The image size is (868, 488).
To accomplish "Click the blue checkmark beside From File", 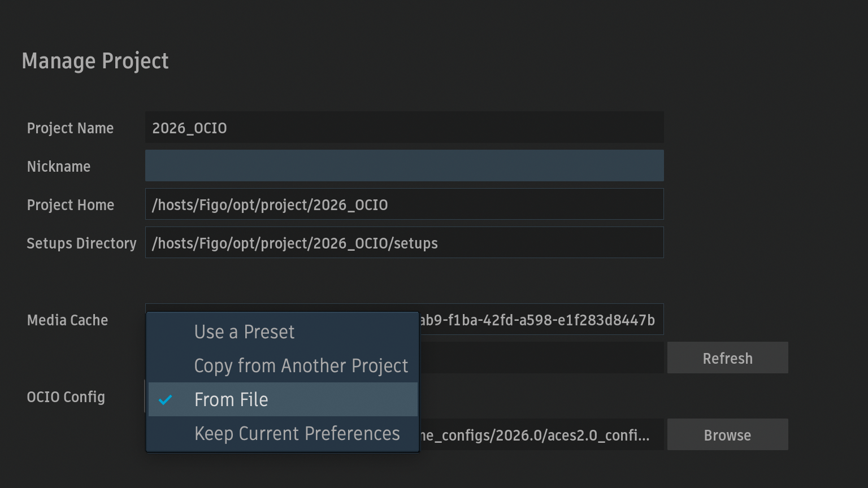I will [165, 400].
